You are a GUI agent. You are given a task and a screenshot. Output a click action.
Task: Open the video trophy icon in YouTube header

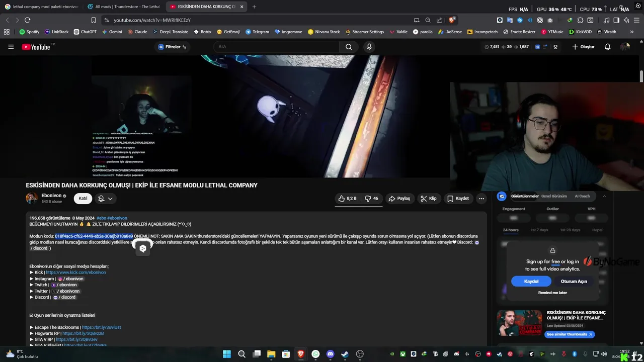[555, 47]
